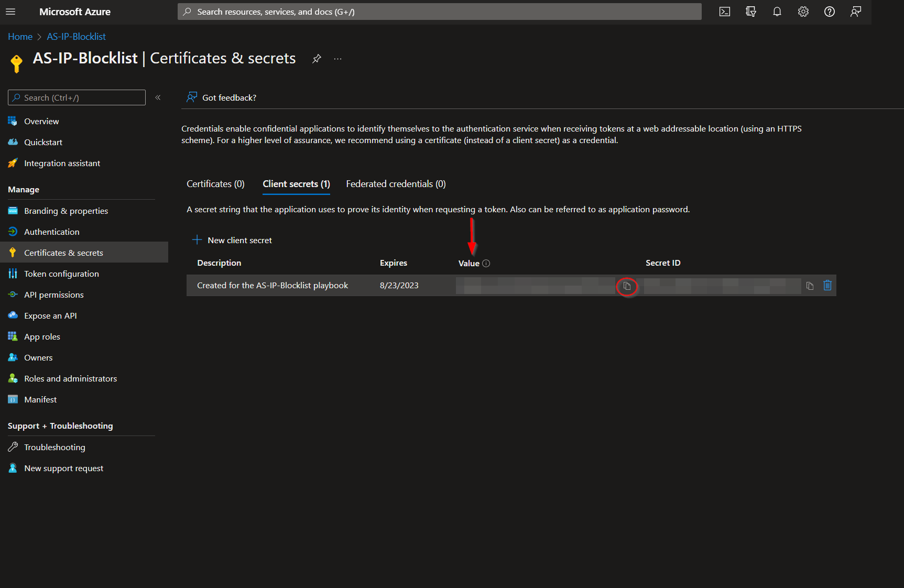904x588 pixels.
Task: Open Directories and subscriptions filter icon
Action: pyautogui.click(x=751, y=12)
